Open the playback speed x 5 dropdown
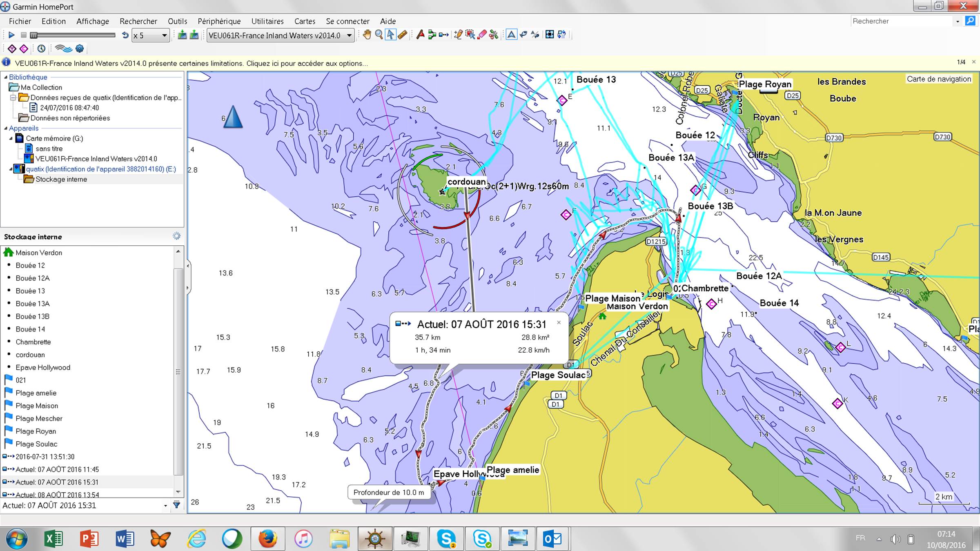This screenshot has width=980, height=551. click(151, 36)
